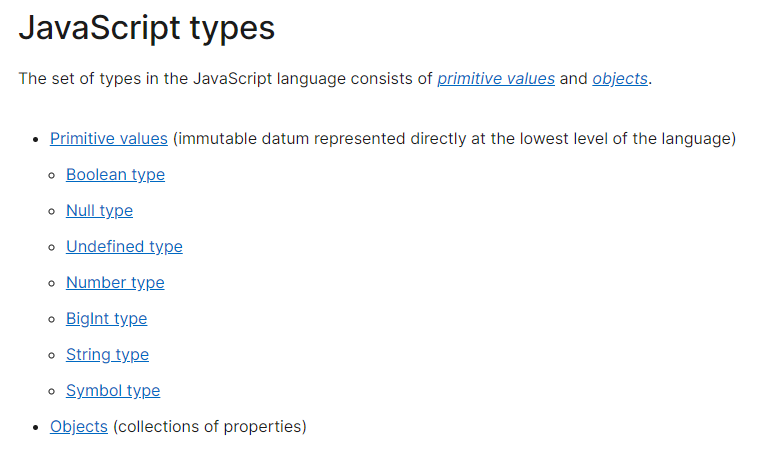
Task: Follow the Symbol type link
Action: click(x=113, y=391)
